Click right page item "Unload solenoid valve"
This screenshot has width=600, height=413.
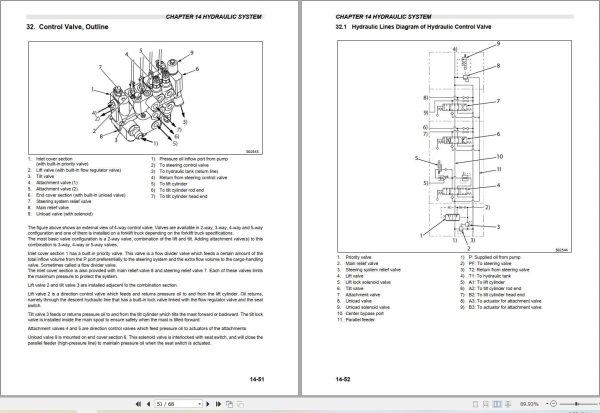click(x=368, y=307)
